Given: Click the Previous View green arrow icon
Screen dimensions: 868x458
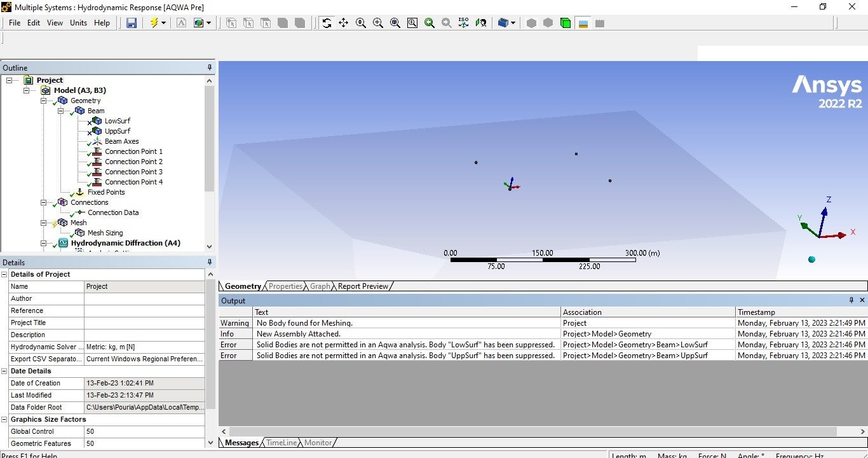Looking at the screenshot, I should click(430, 23).
